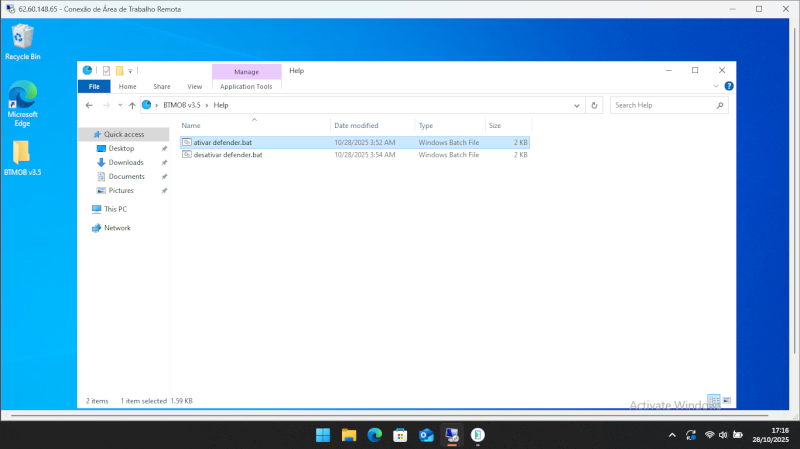Click the Windows Start button in the taskbar
This screenshot has width=800, height=449.
click(x=323, y=435)
